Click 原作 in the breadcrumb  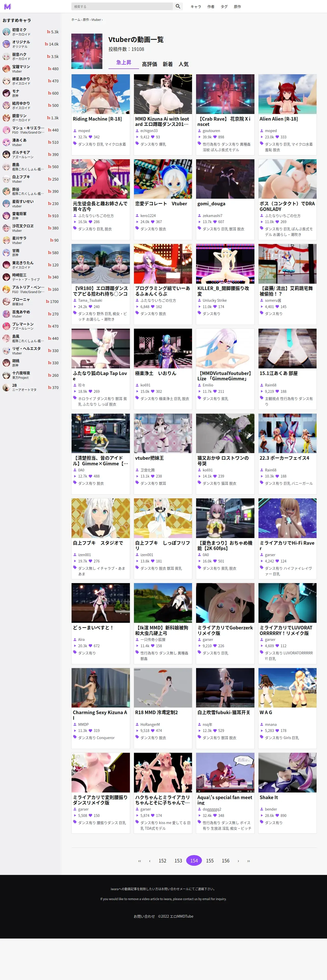tap(86, 20)
